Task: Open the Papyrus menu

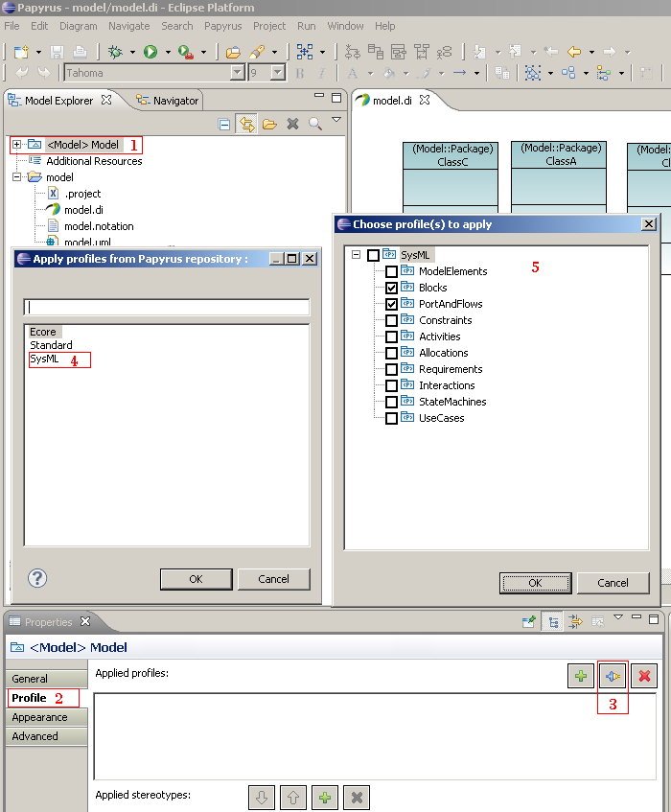Action: (x=222, y=26)
